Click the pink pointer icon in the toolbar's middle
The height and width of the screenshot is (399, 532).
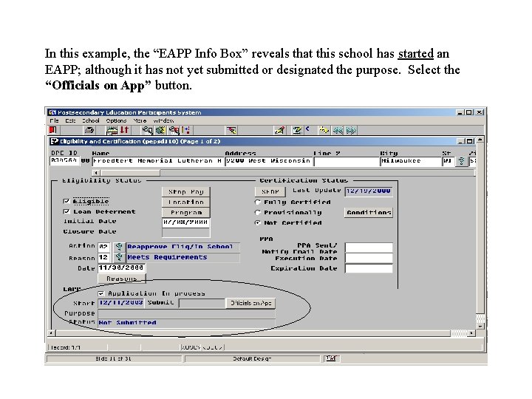coord(232,130)
